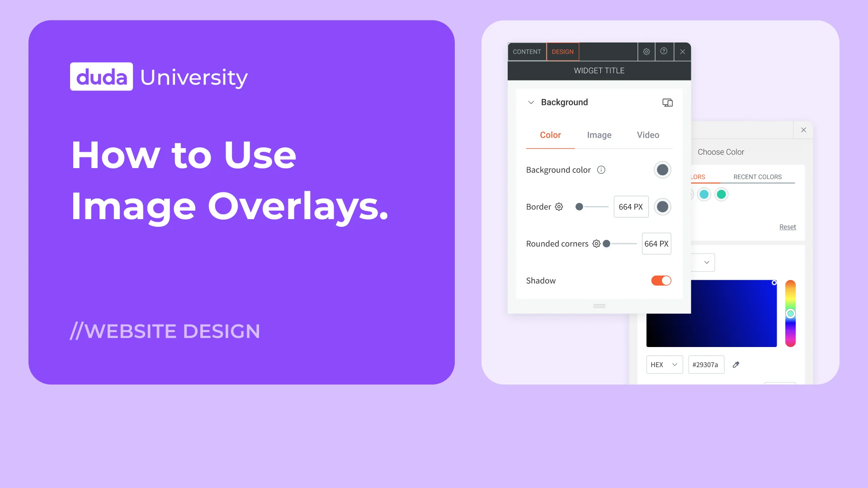The width and height of the screenshot is (868, 488).
Task: Click the border settings gear icon
Action: point(559,207)
